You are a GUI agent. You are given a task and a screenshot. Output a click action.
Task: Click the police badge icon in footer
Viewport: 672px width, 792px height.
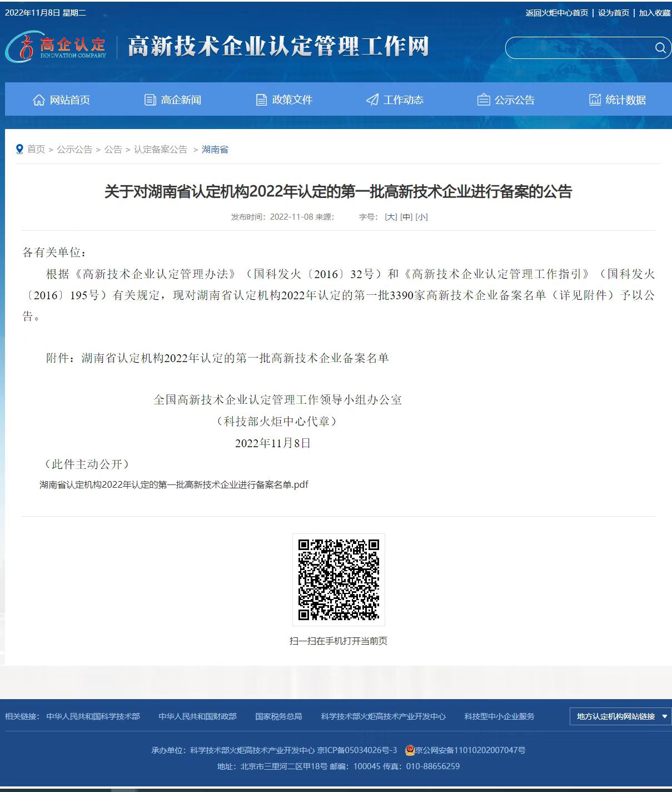(410, 750)
